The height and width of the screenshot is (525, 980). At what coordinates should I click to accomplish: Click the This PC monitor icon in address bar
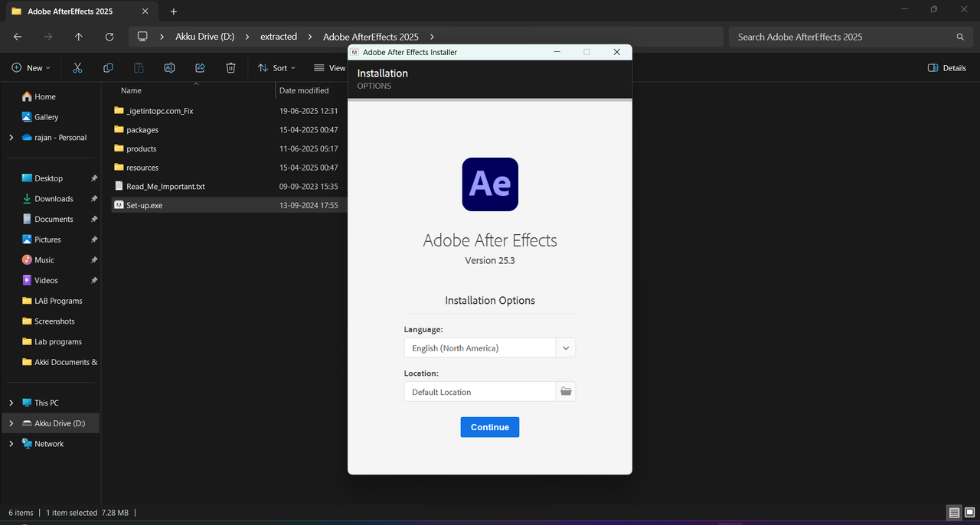coord(142,37)
